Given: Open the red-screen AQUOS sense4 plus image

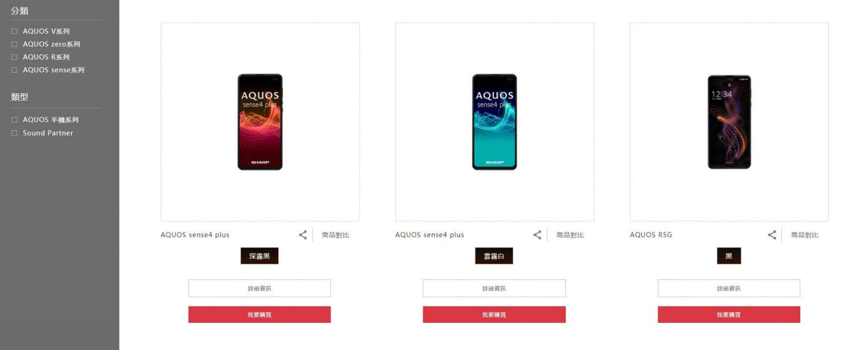Looking at the screenshot, I should [x=260, y=122].
